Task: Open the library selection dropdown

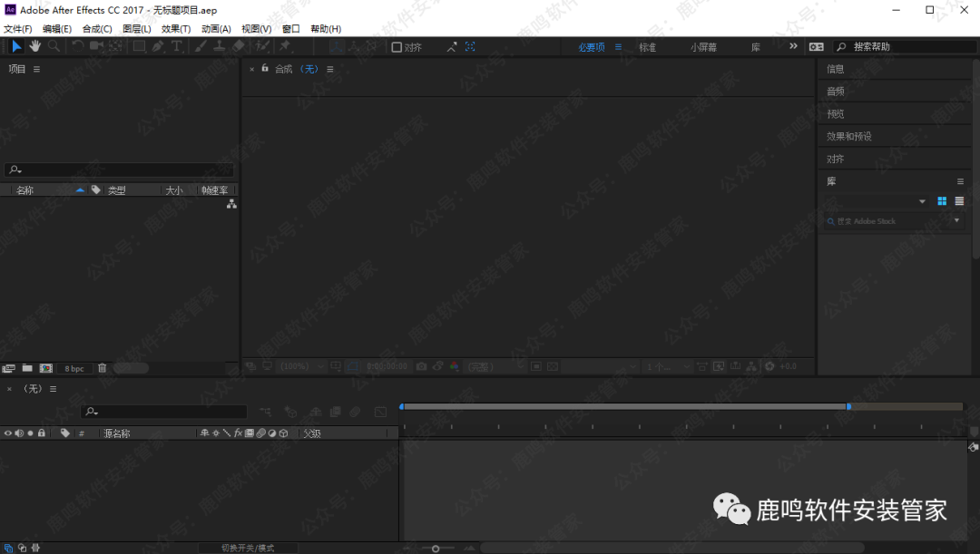Action: pyautogui.click(x=922, y=201)
